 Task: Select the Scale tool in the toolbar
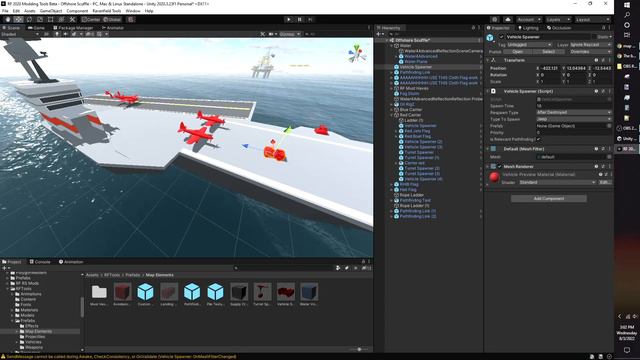40,20
